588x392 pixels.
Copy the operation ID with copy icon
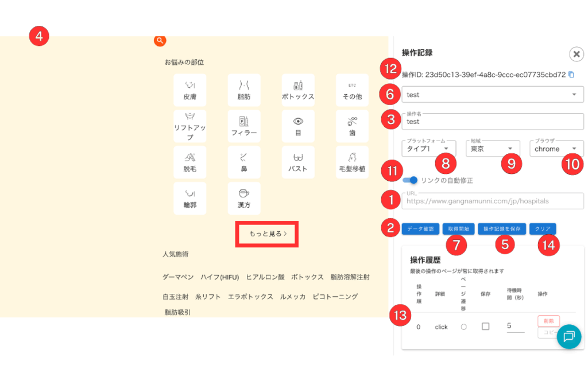pyautogui.click(x=571, y=75)
